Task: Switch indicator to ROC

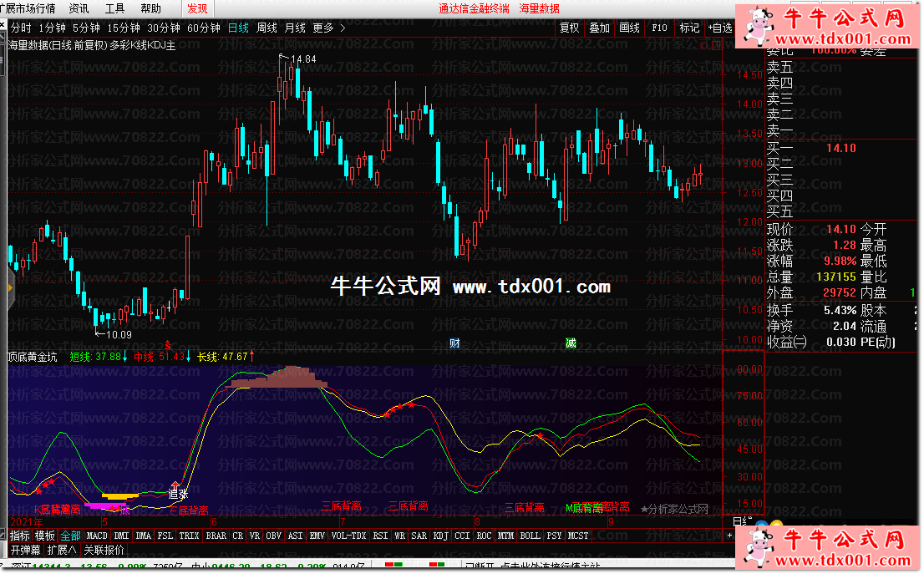Action: pos(484,536)
